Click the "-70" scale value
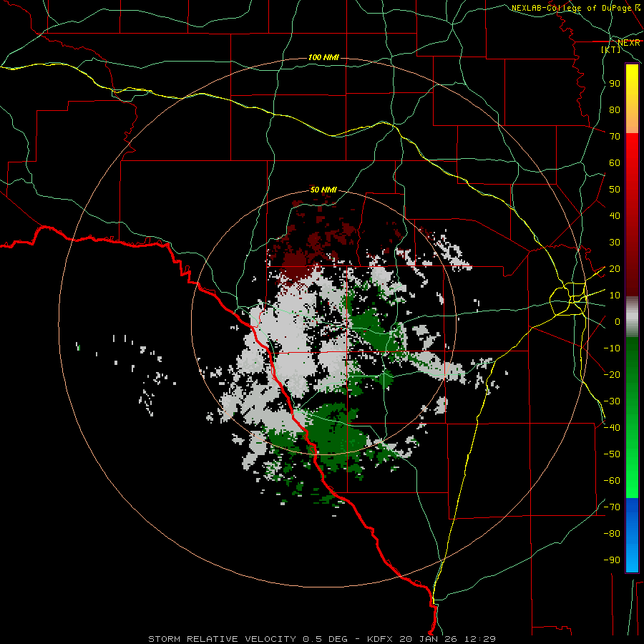 [x=612, y=507]
